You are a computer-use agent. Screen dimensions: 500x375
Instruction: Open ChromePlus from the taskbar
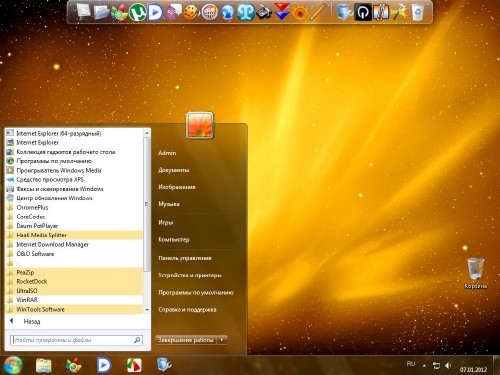point(74,365)
